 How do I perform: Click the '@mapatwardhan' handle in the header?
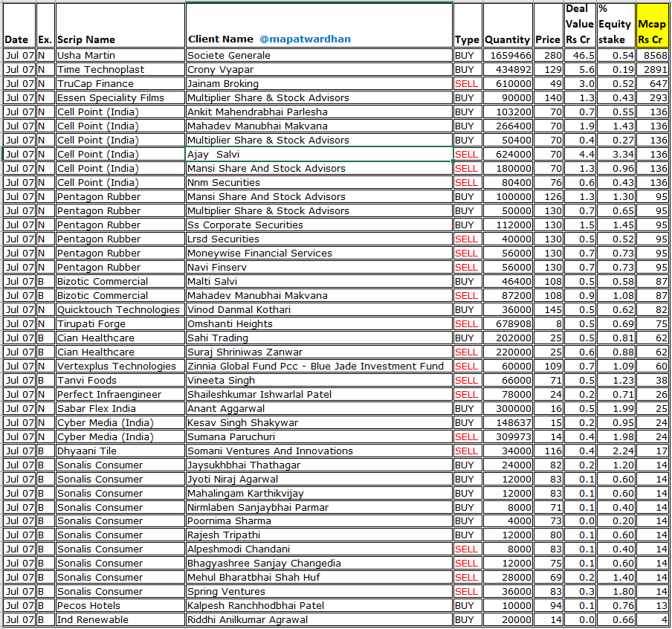point(305,39)
